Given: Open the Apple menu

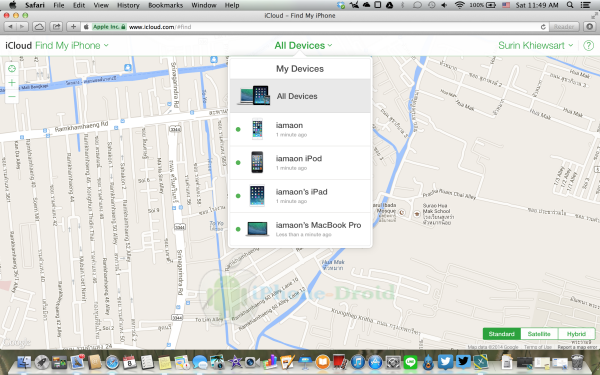Looking at the screenshot, I should (12, 5).
